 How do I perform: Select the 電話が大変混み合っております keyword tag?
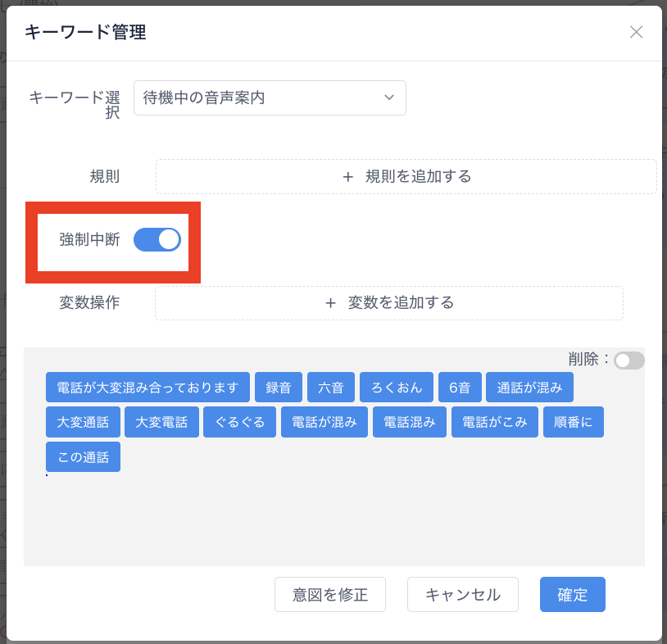pyautogui.click(x=147, y=388)
